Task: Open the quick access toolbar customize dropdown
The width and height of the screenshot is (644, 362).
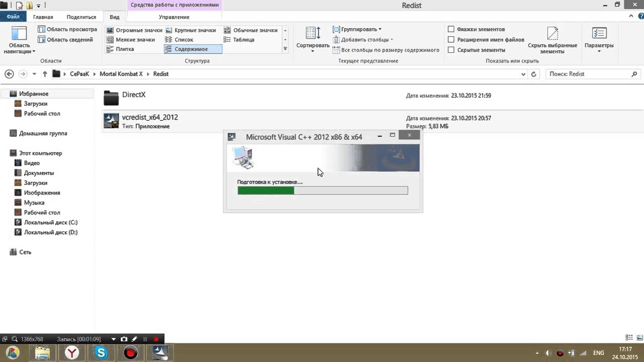Action: 39,6
